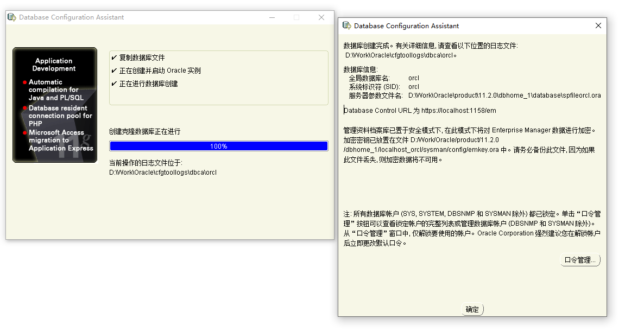This screenshot has width=644, height=332.
Task: Click the Database resident connection pool bullet
Action: [x=58, y=116]
